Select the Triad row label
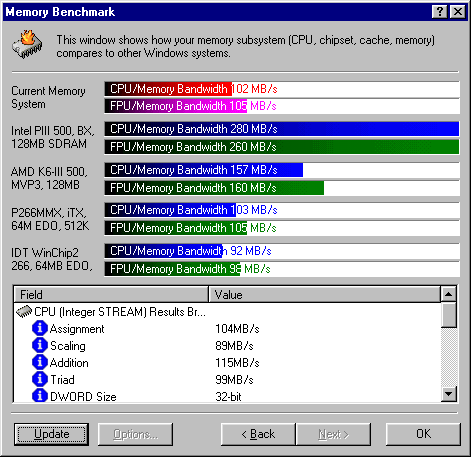The height and width of the screenshot is (457, 471). pos(62,380)
